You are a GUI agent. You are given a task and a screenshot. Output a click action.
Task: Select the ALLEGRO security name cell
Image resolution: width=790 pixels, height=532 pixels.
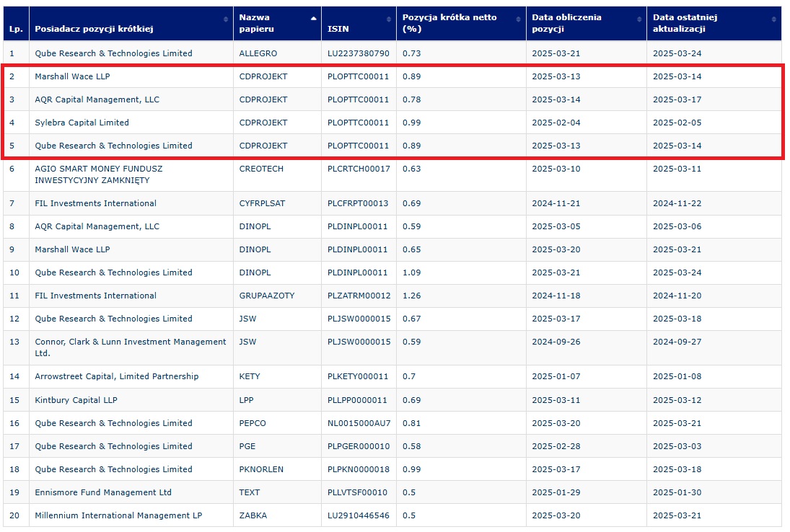tap(258, 53)
